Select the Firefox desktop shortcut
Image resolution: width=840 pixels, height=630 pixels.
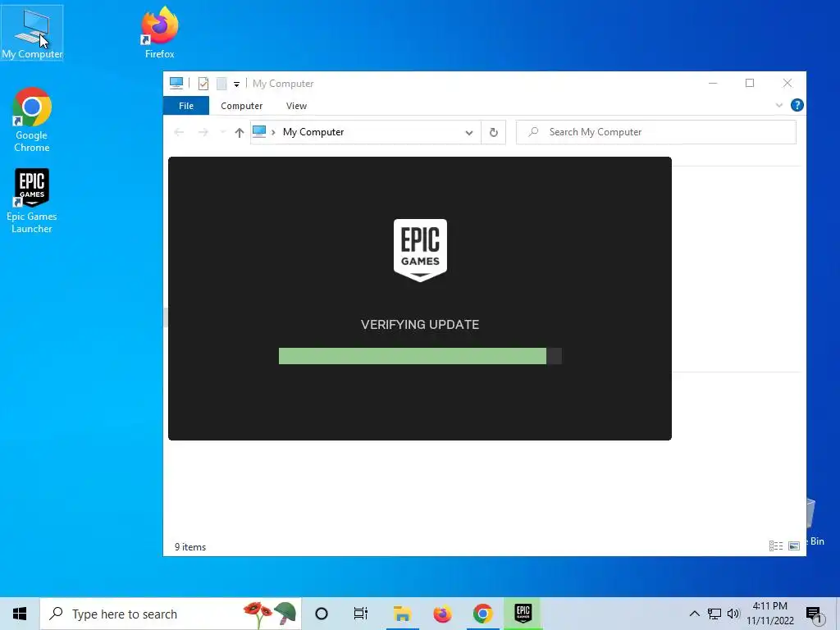tap(160, 32)
